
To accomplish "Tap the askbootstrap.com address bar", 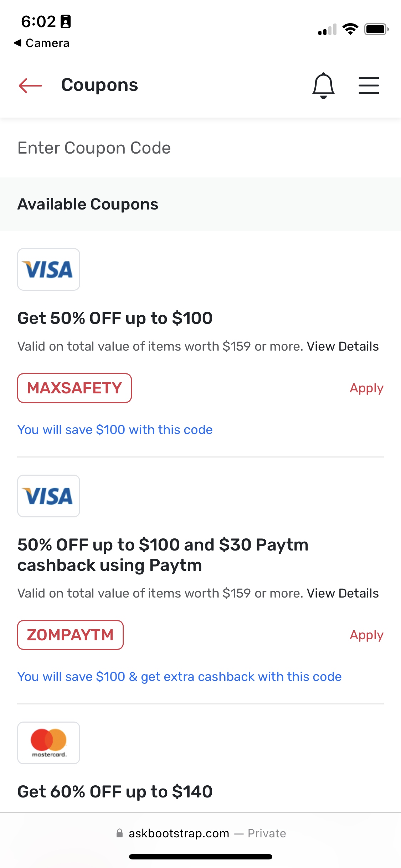I will (x=200, y=833).
